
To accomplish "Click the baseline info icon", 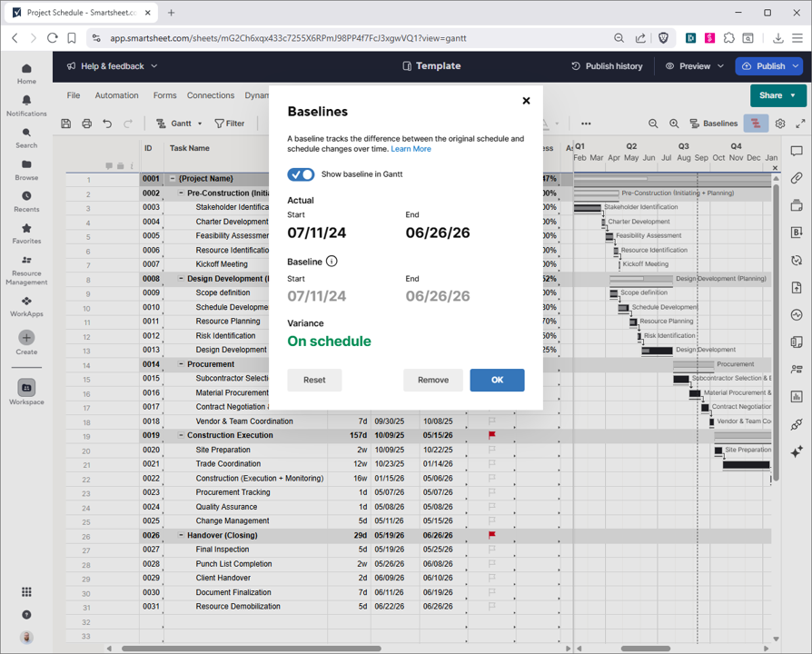I will (x=332, y=262).
